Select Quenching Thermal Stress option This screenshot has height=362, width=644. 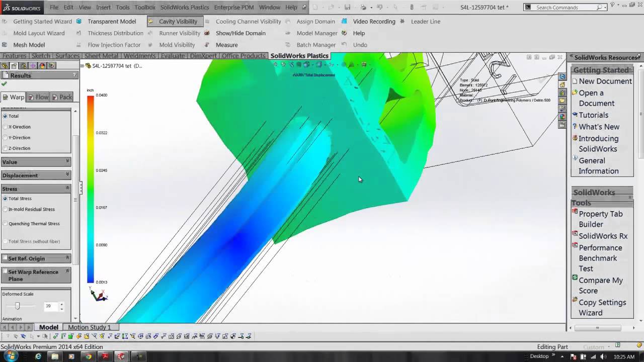5,224
